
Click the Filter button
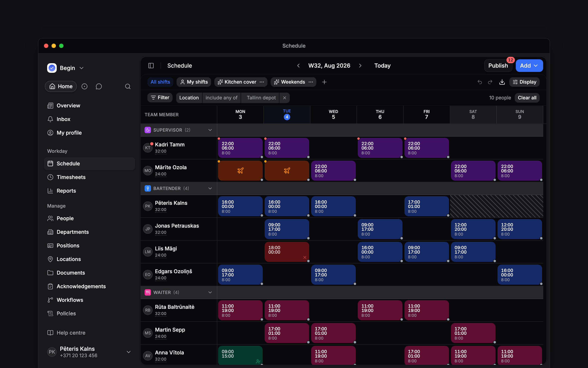pyautogui.click(x=160, y=98)
